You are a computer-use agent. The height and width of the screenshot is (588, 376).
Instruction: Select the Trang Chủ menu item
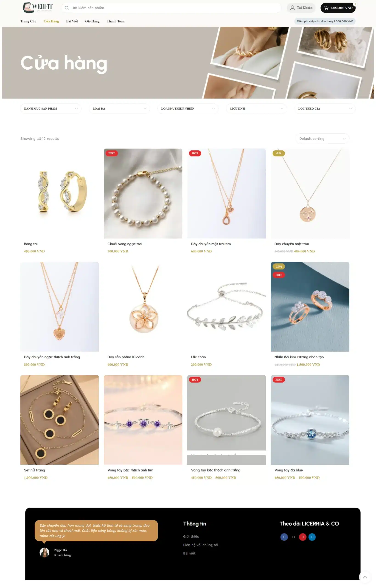tap(28, 21)
